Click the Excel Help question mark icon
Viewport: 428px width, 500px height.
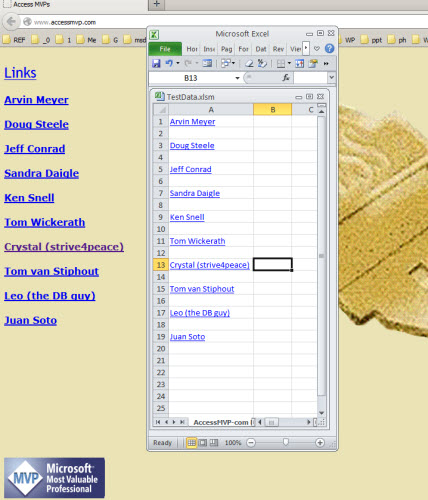[329, 49]
